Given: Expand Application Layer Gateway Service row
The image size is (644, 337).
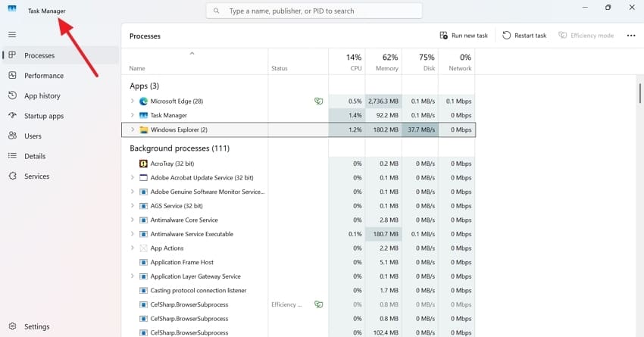Looking at the screenshot, I should click(x=133, y=276).
